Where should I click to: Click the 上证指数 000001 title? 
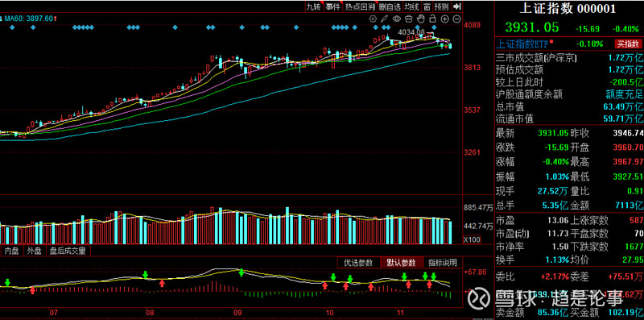click(568, 9)
